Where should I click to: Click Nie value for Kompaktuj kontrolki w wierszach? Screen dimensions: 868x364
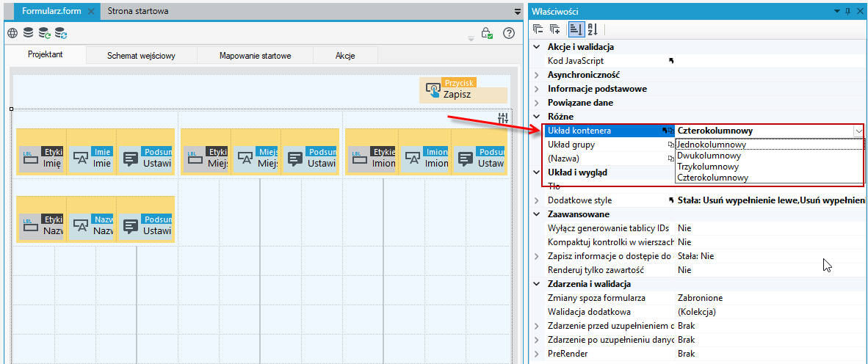[684, 241]
